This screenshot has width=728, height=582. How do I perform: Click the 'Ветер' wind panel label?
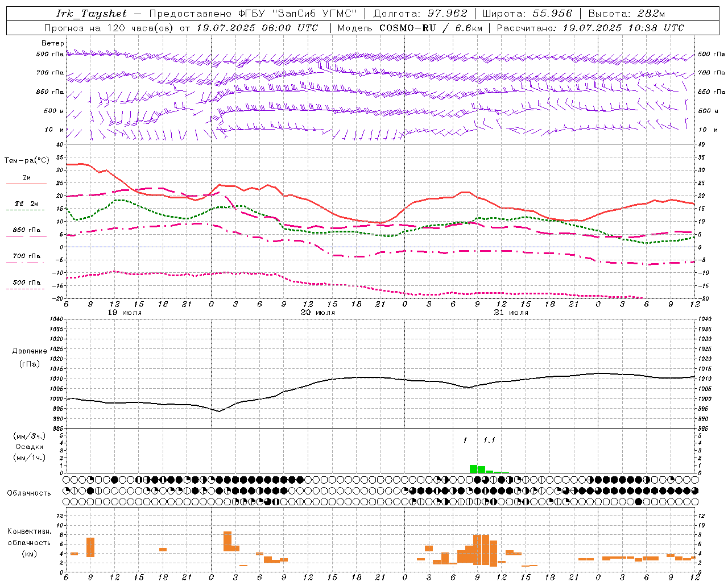(52, 43)
